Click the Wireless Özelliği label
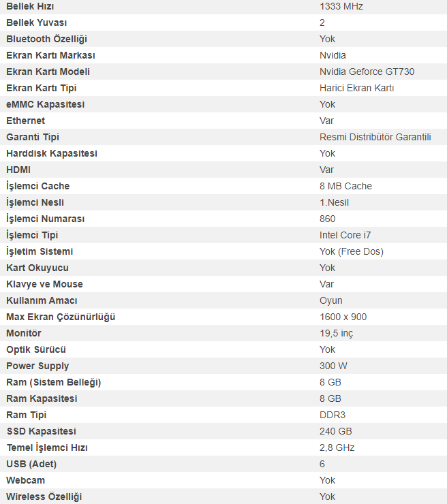The height and width of the screenshot is (504, 447). (44, 497)
